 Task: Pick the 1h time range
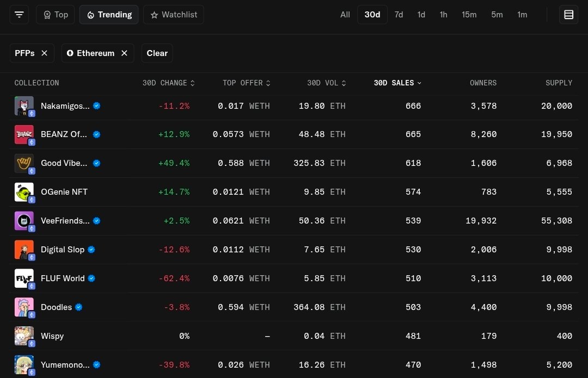point(443,15)
